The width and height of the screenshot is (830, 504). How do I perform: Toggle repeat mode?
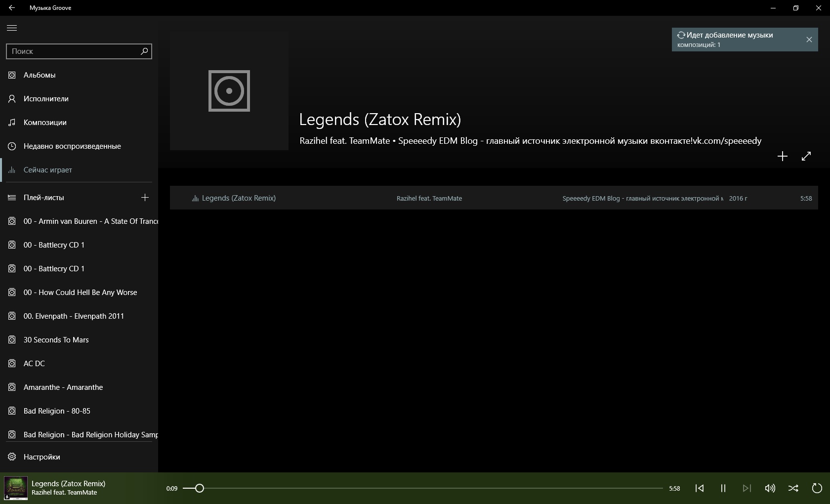coord(817,488)
